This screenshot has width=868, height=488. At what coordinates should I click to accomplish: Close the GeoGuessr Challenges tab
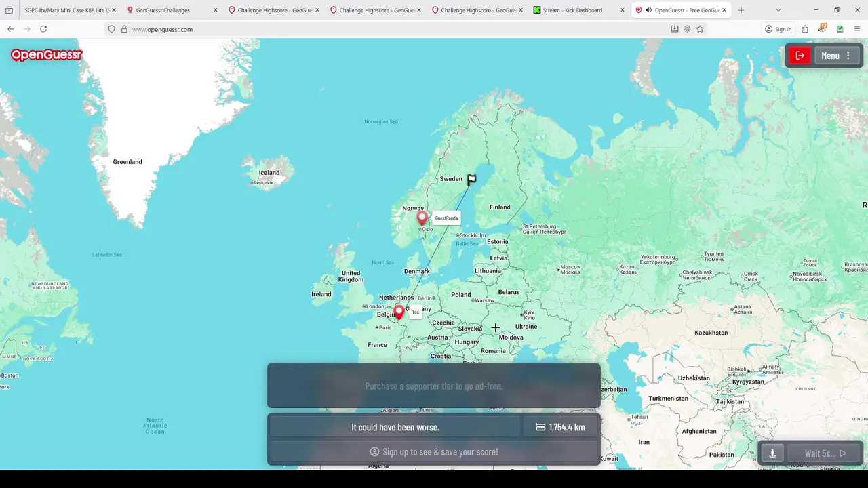point(216,10)
